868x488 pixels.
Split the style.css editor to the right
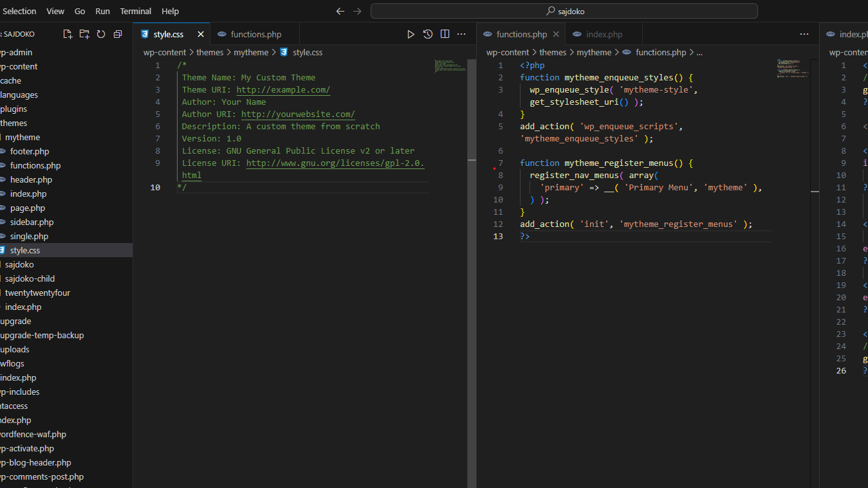tap(445, 34)
